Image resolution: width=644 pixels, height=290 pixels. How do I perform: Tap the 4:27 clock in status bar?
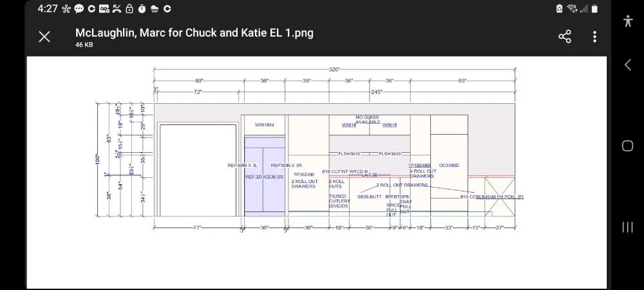point(48,9)
